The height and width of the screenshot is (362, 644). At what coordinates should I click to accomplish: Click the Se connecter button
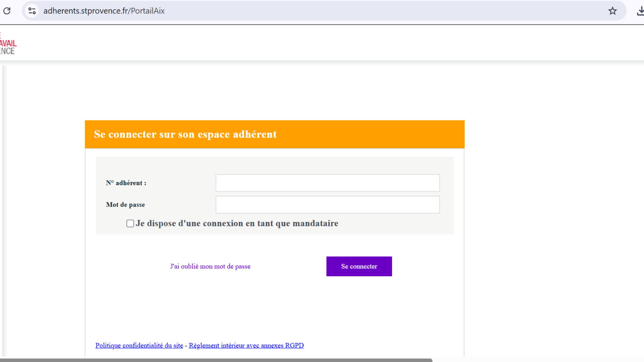coord(359,266)
